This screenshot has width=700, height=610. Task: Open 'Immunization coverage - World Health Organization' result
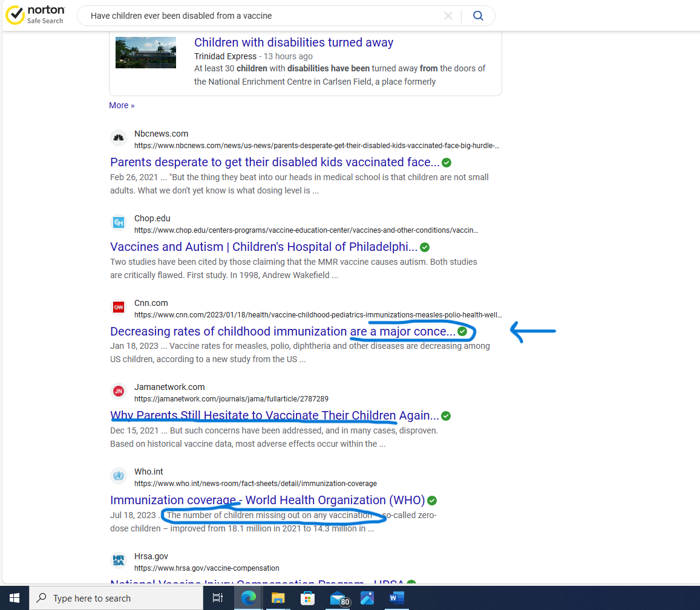(267, 500)
